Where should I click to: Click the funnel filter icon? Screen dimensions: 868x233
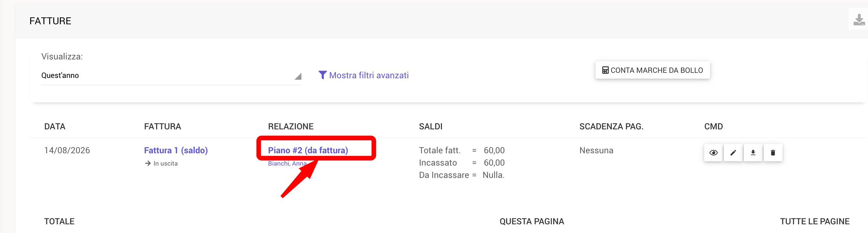click(x=322, y=75)
